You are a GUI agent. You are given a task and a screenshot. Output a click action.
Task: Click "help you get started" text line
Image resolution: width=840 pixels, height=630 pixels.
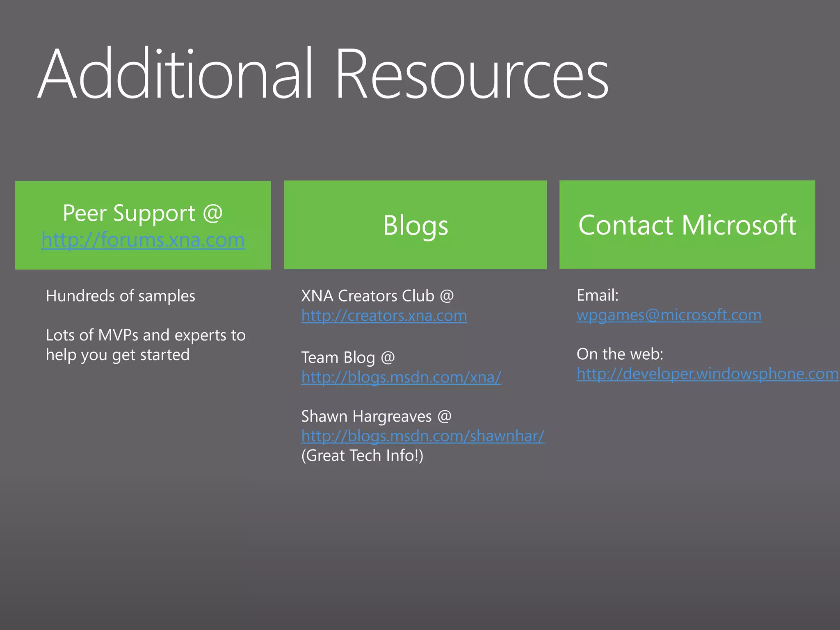[118, 355]
